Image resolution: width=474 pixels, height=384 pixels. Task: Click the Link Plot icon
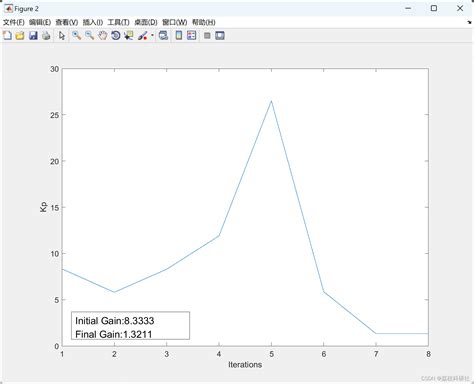(x=163, y=35)
